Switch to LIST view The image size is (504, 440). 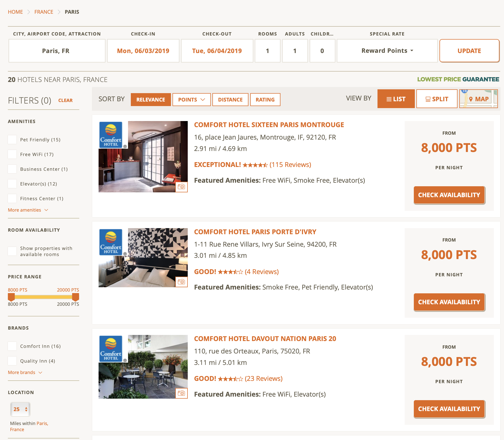(x=396, y=99)
